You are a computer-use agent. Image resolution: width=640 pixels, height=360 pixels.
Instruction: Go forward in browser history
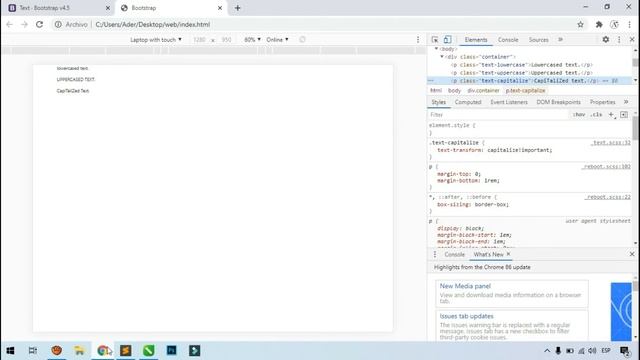pyautogui.click(x=24, y=24)
